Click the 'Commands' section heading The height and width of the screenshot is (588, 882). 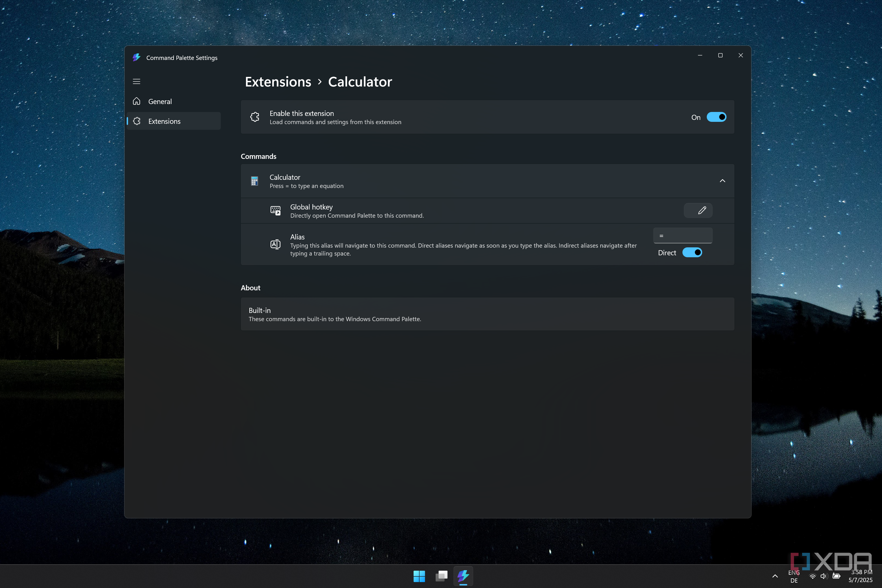pyautogui.click(x=258, y=156)
